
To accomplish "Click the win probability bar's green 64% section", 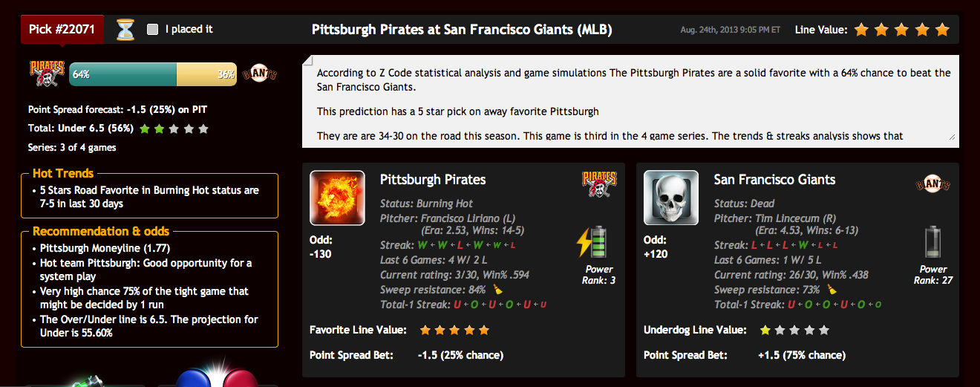I will (123, 74).
